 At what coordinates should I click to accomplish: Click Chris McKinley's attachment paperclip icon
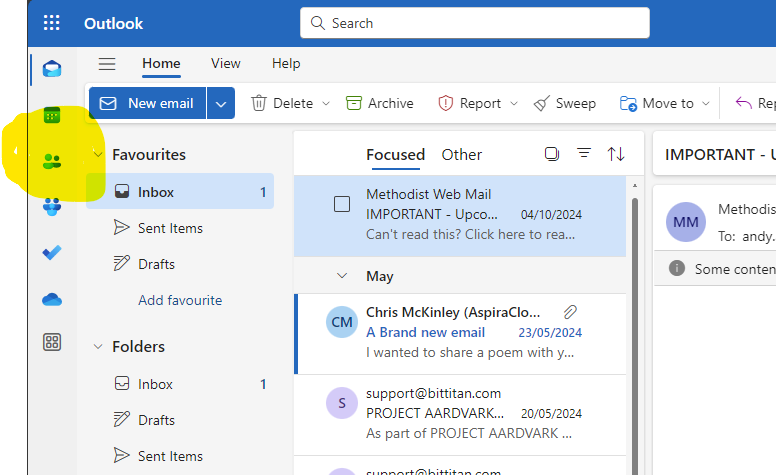point(570,312)
